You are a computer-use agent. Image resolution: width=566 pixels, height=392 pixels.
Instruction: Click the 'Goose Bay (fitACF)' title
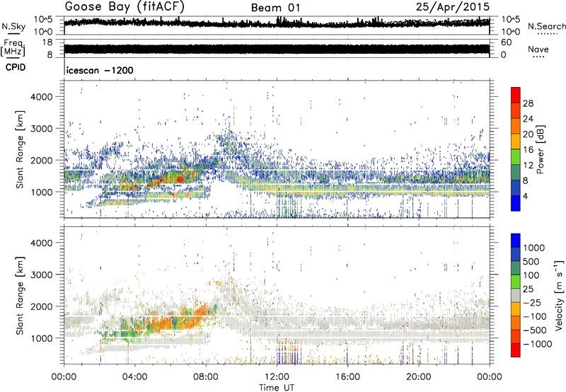click(125, 7)
